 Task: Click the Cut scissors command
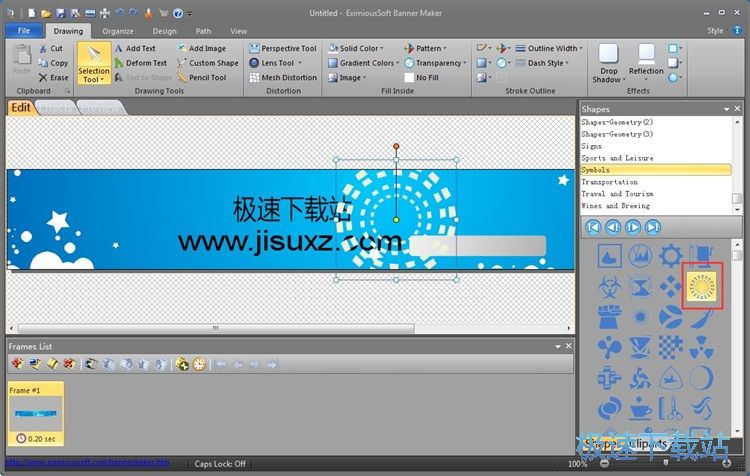[51, 48]
